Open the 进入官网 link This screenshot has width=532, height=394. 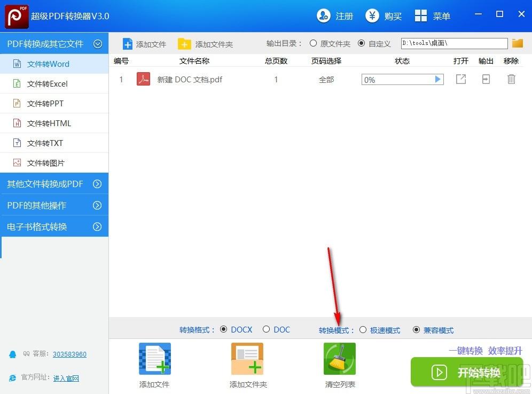[x=66, y=378]
